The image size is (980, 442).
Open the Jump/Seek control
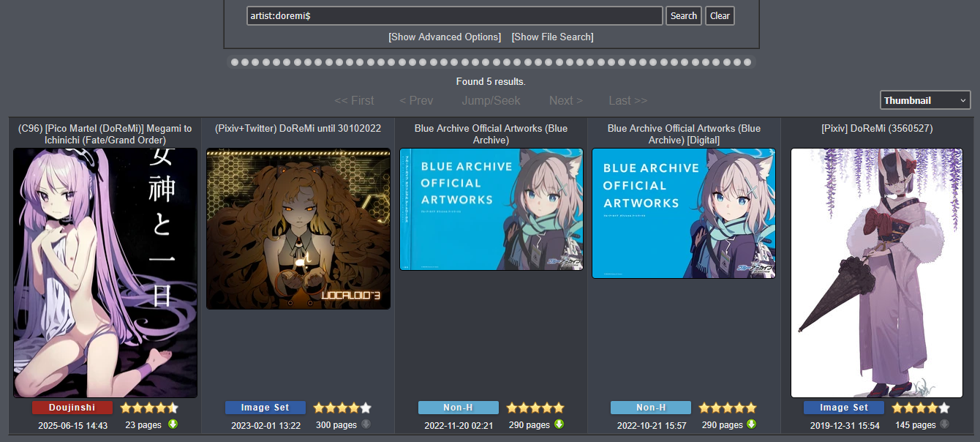click(x=491, y=100)
